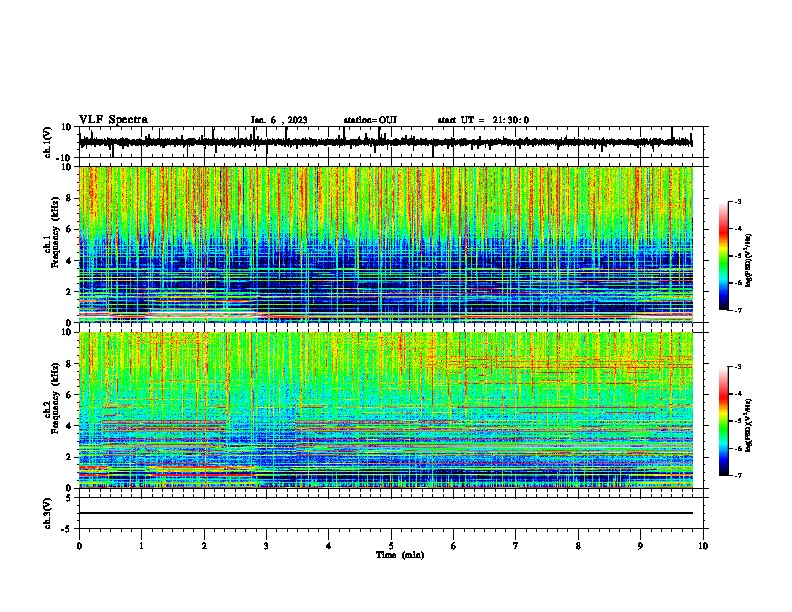Click the "-7" value on ch.2 colorbar
This screenshot has height=612, width=792.
[x=738, y=475]
